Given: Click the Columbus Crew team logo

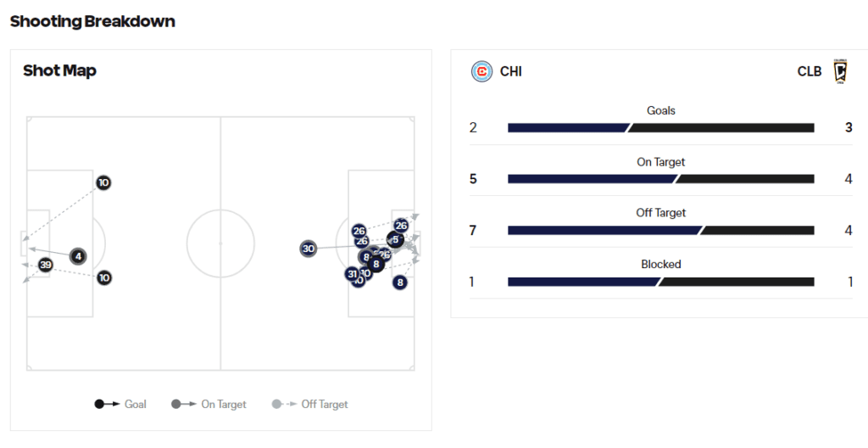Looking at the screenshot, I should coord(840,71).
